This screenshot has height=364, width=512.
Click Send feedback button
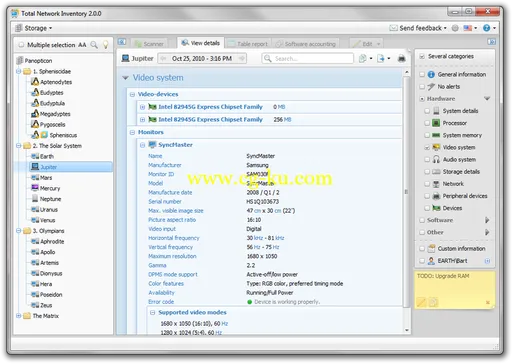tap(418, 28)
